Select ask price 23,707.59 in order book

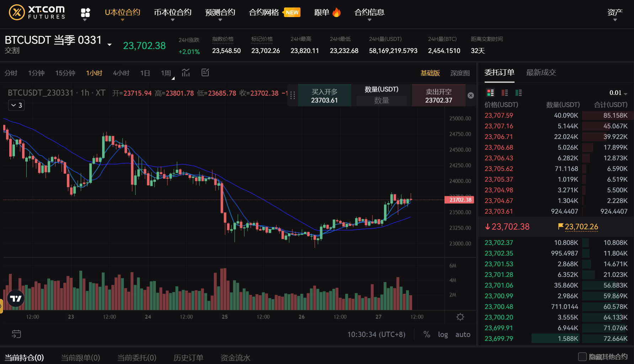499,116
